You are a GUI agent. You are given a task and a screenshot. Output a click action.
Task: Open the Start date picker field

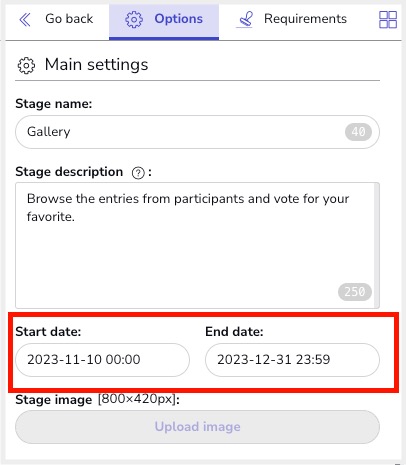click(x=102, y=360)
